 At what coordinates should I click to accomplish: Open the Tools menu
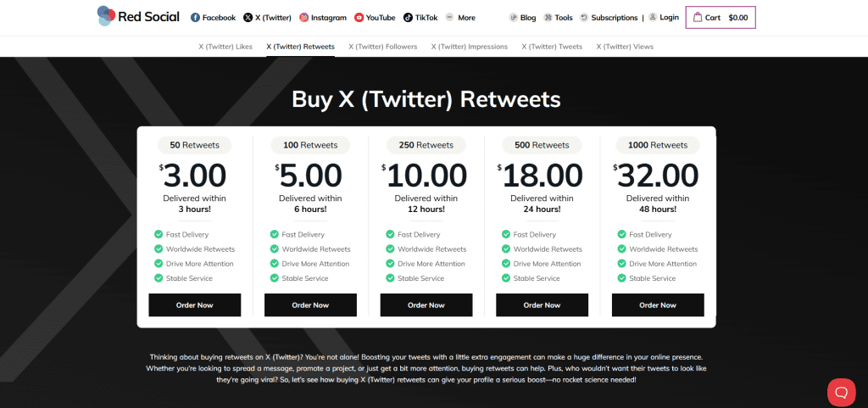click(558, 18)
